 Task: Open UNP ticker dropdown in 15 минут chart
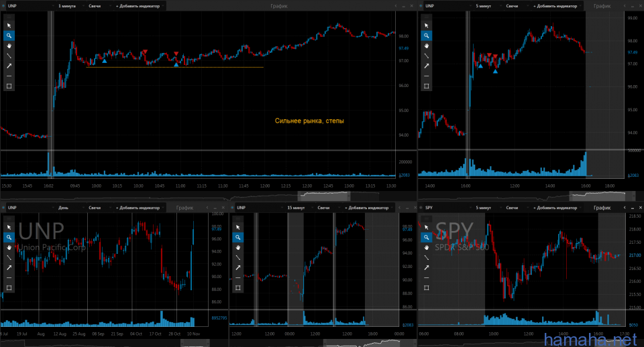tap(259, 208)
